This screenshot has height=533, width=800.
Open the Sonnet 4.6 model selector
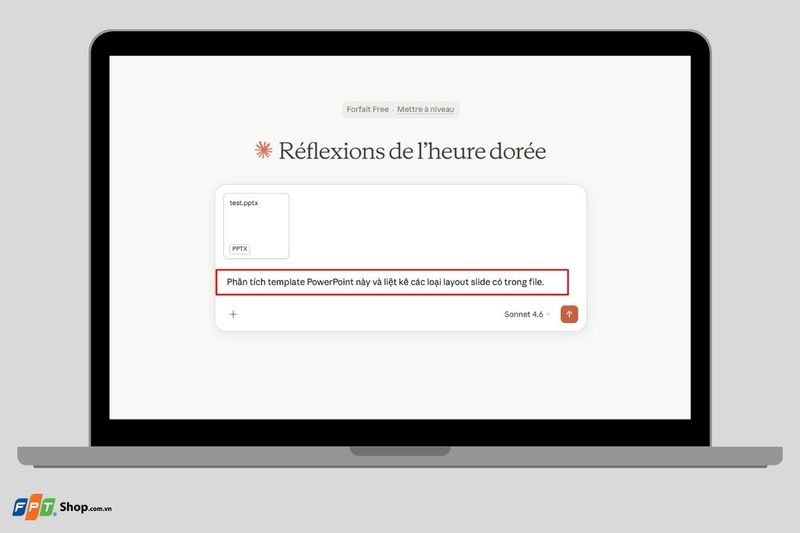[x=527, y=314]
